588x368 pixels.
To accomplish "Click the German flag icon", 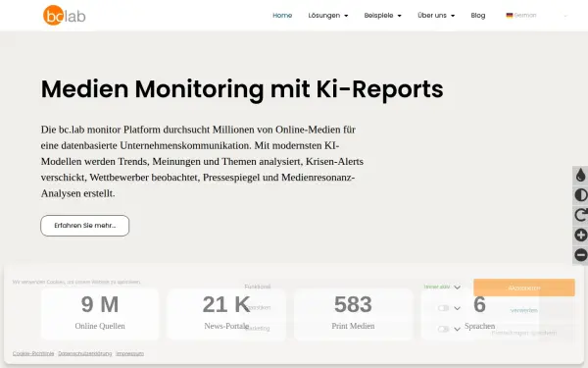I will (x=510, y=16).
